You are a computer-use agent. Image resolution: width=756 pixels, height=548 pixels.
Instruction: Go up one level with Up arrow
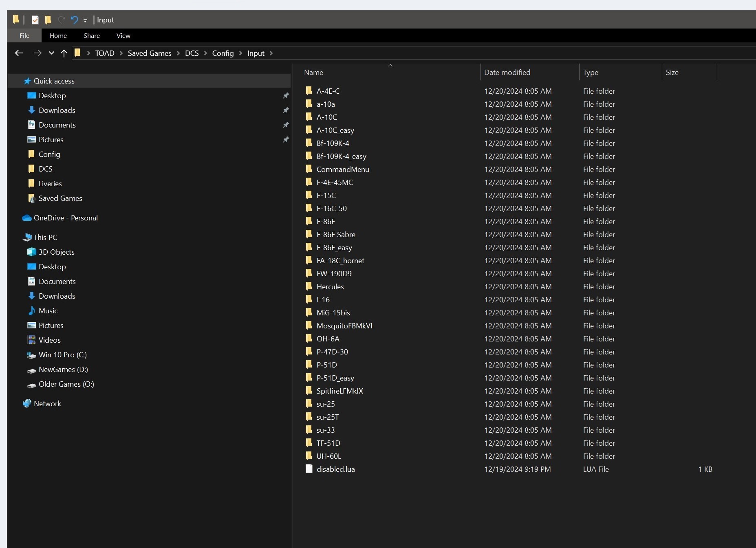tap(64, 53)
